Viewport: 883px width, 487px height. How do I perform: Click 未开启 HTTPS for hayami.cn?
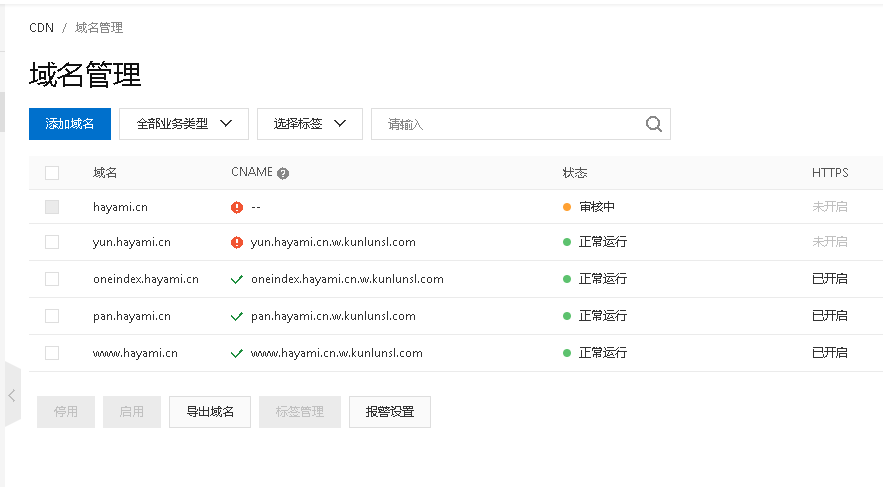coord(830,207)
